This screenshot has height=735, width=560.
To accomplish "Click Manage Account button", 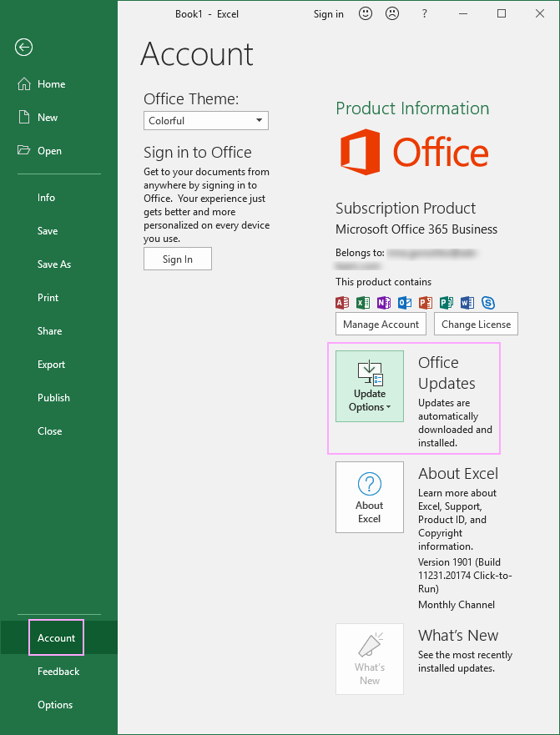I will [381, 324].
